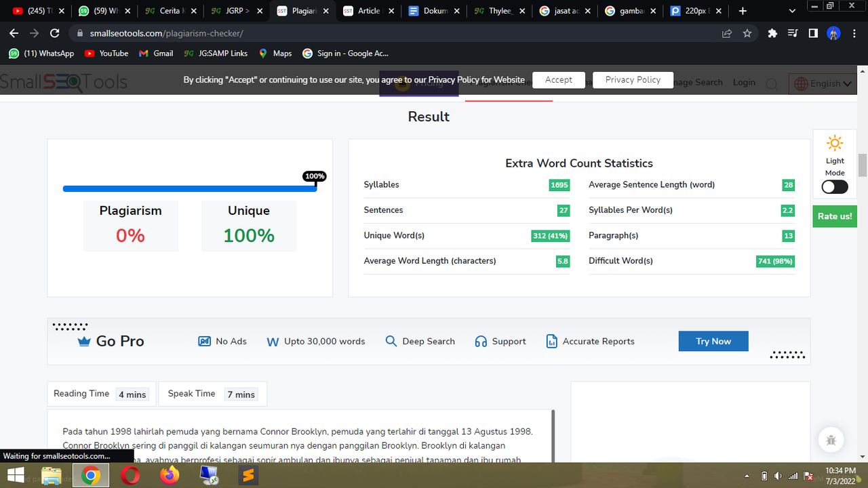The height and width of the screenshot is (488, 868).
Task: Click the Plagiarism 0% result
Action: (131, 226)
